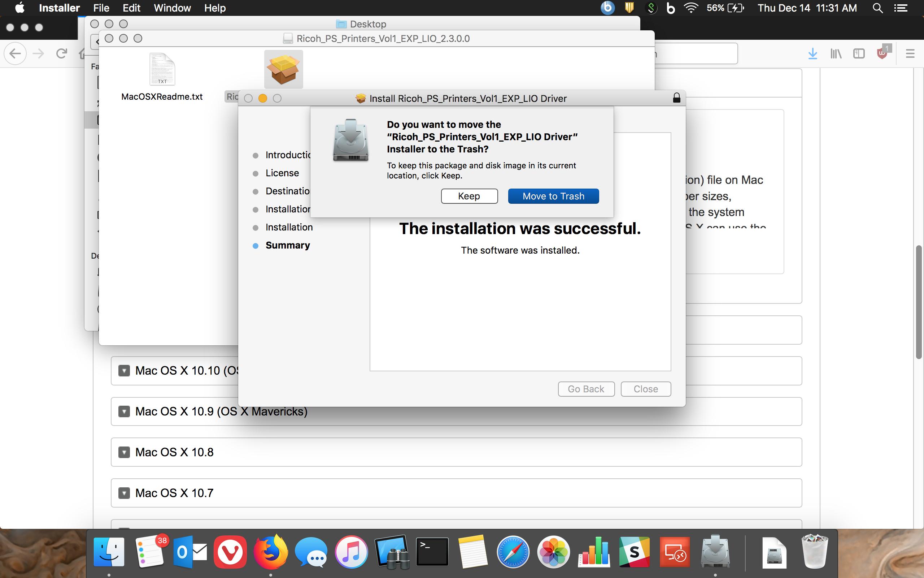Open the Help menu
924x578 pixels.
[215, 8]
